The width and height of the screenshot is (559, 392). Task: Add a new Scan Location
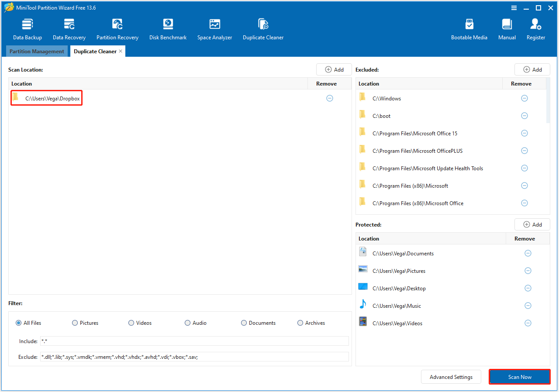coord(334,69)
